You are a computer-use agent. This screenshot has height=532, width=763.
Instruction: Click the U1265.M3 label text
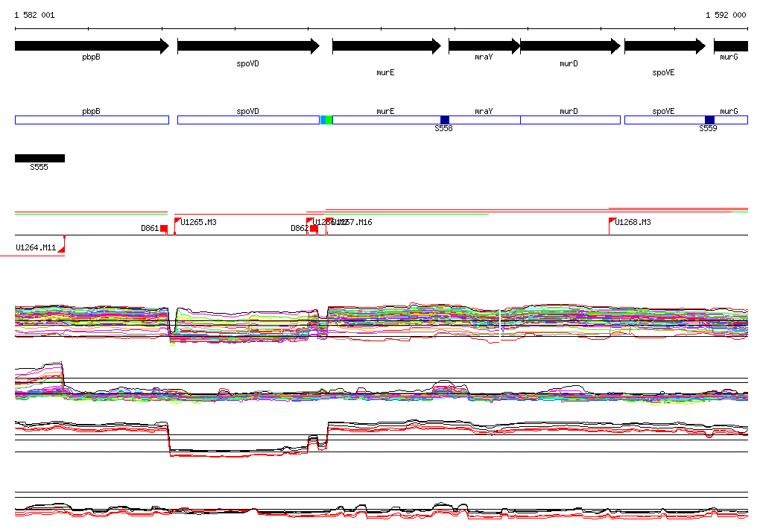(x=198, y=223)
